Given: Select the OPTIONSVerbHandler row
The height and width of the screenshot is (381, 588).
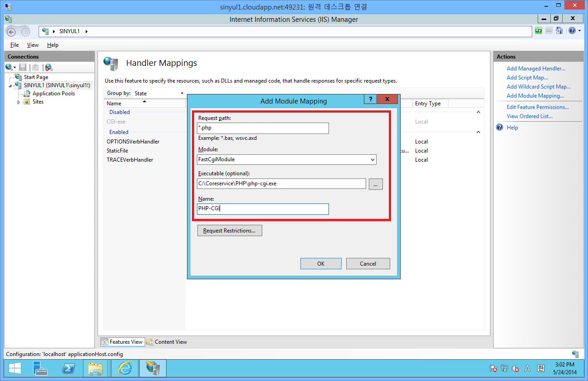Looking at the screenshot, I should 133,142.
